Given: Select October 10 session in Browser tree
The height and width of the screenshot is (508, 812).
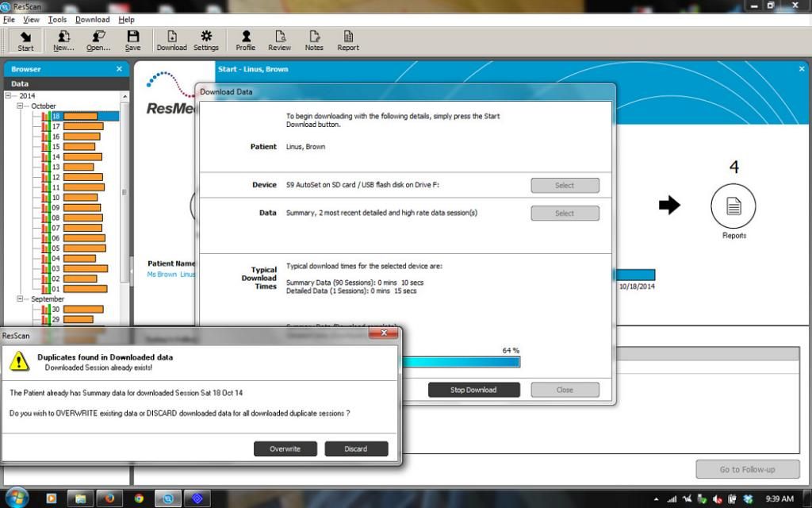Looking at the screenshot, I should 70,198.
